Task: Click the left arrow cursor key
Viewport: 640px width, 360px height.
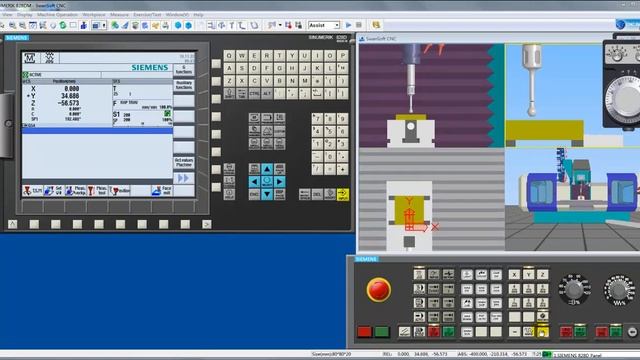Action: pyautogui.click(x=254, y=182)
